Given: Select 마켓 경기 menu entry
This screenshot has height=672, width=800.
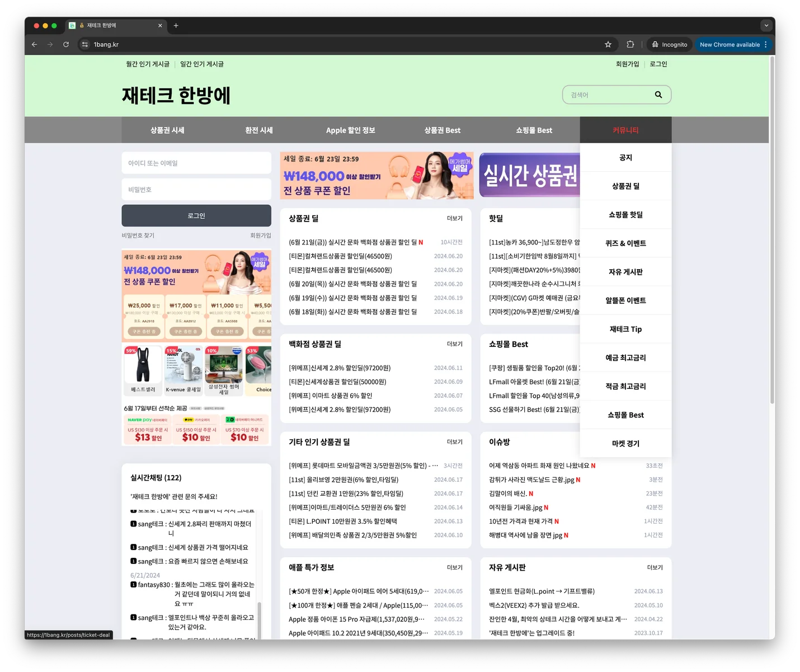Looking at the screenshot, I should tap(625, 443).
